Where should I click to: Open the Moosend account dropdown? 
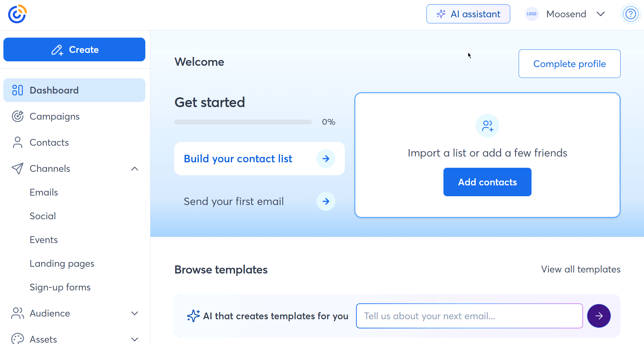coord(601,14)
